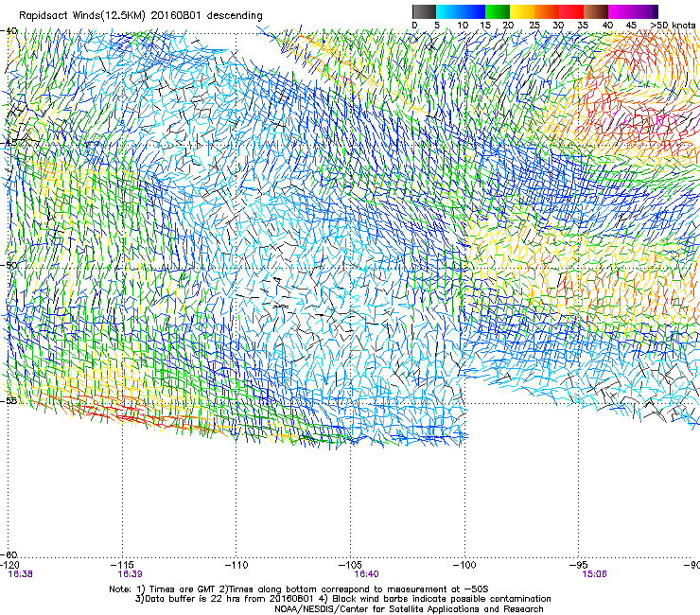
Task: Click the '0' label under the color bar
Action: (414, 25)
